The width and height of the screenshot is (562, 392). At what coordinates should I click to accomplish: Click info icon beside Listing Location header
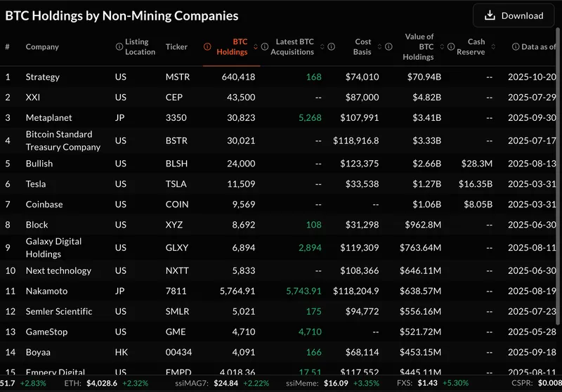119,47
